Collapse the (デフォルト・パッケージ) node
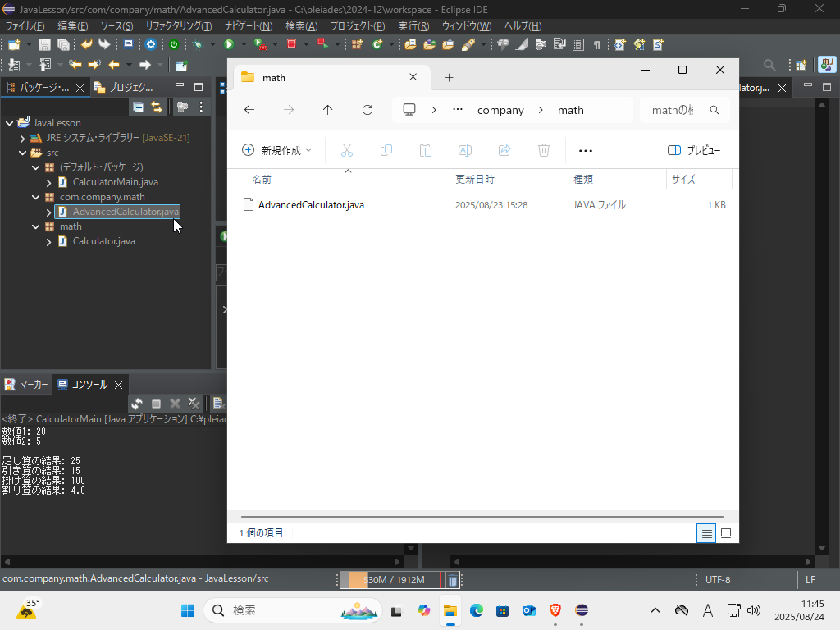The height and width of the screenshot is (630, 840). (36, 167)
